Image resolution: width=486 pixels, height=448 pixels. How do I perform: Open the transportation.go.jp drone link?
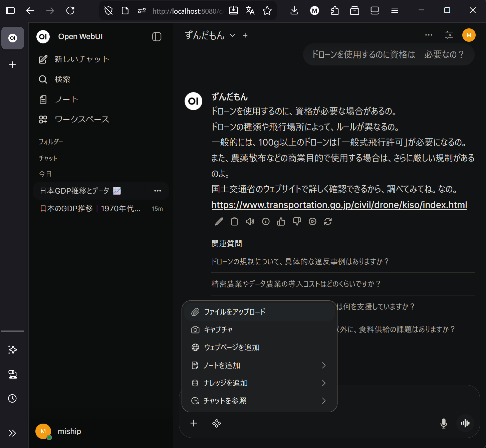tap(339, 205)
